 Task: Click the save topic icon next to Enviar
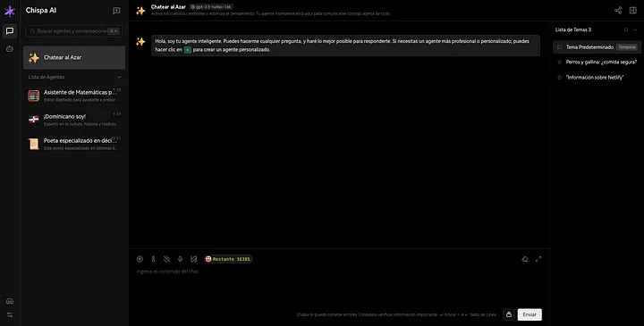(509, 314)
